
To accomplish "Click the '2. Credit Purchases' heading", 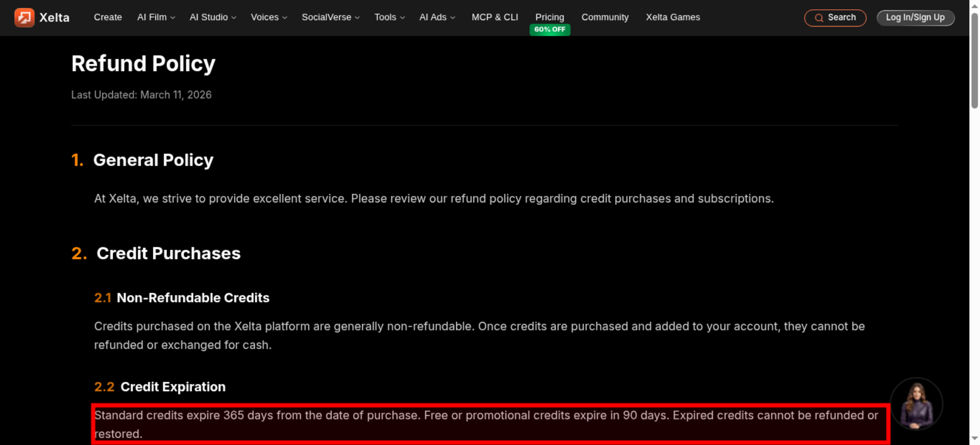I will 156,253.
